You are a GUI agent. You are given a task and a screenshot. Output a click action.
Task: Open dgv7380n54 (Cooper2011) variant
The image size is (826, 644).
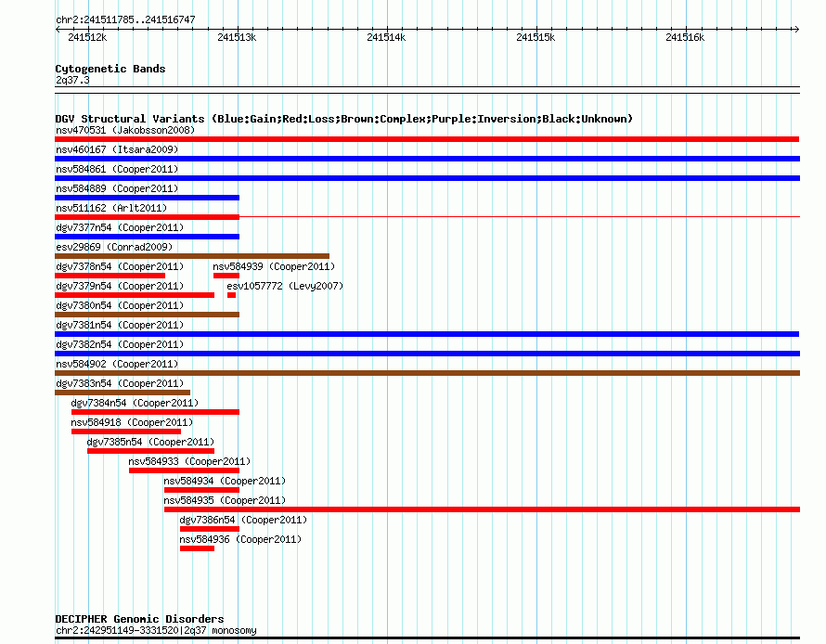pos(120,305)
